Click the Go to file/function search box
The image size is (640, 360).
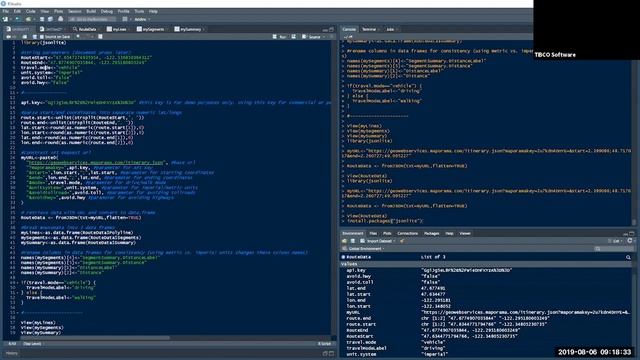point(92,19)
